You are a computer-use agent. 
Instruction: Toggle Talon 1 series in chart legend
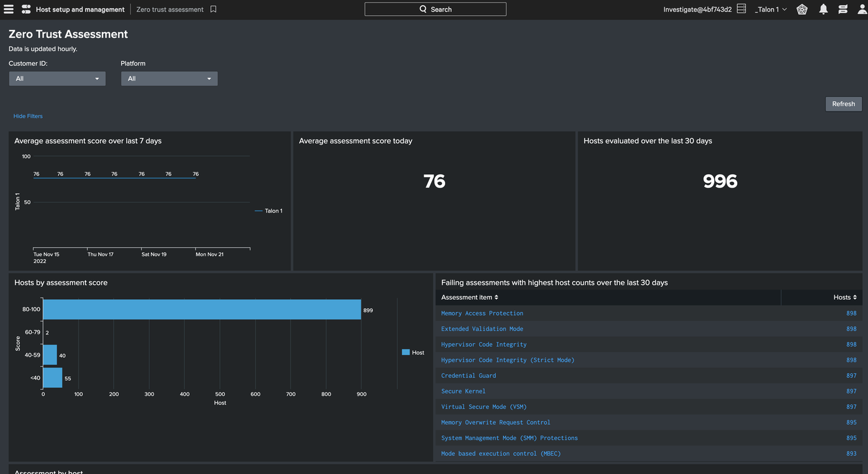269,211
